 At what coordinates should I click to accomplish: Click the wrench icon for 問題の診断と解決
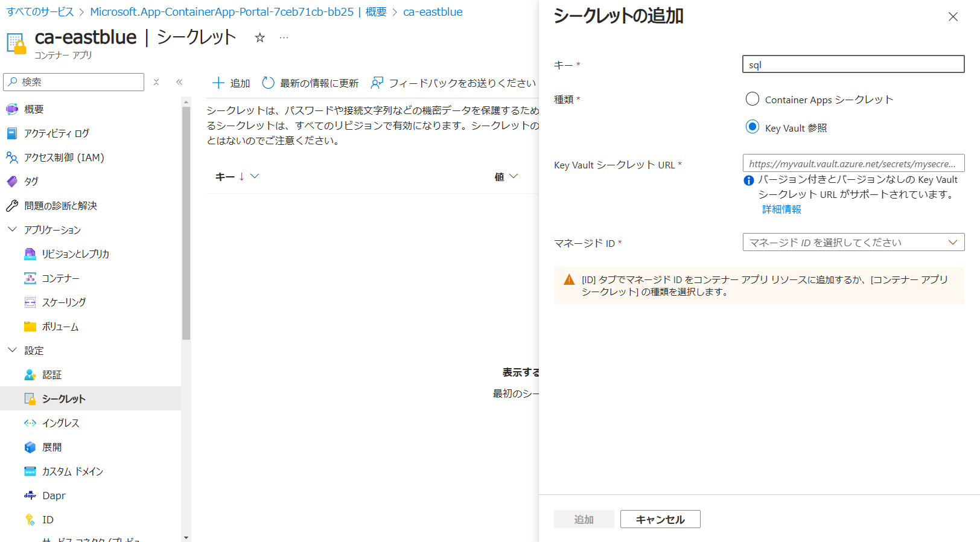[x=12, y=206]
